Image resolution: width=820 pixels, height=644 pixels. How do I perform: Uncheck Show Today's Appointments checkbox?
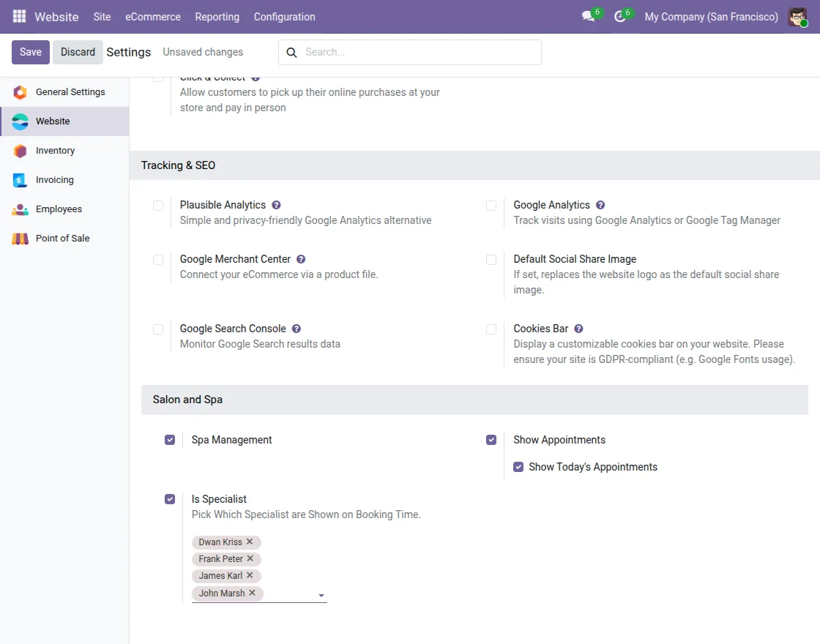click(518, 467)
